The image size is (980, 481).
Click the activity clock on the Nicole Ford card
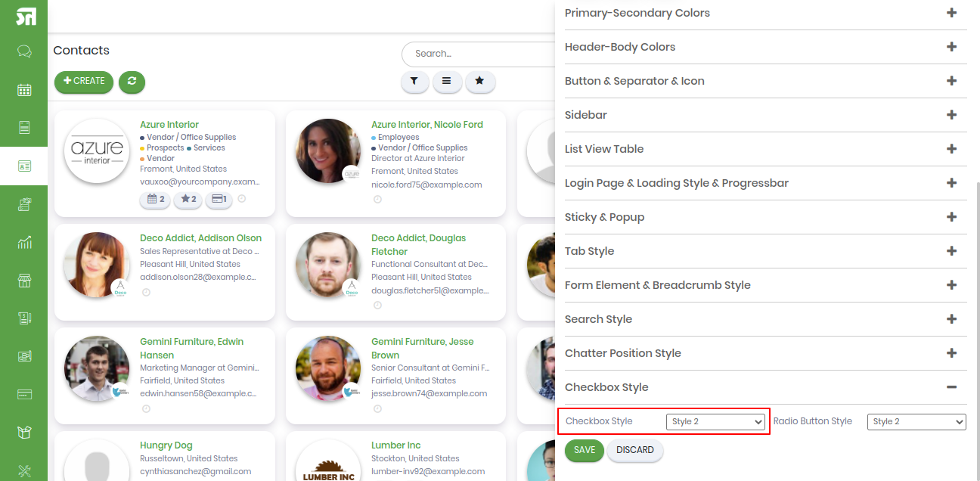click(x=377, y=200)
